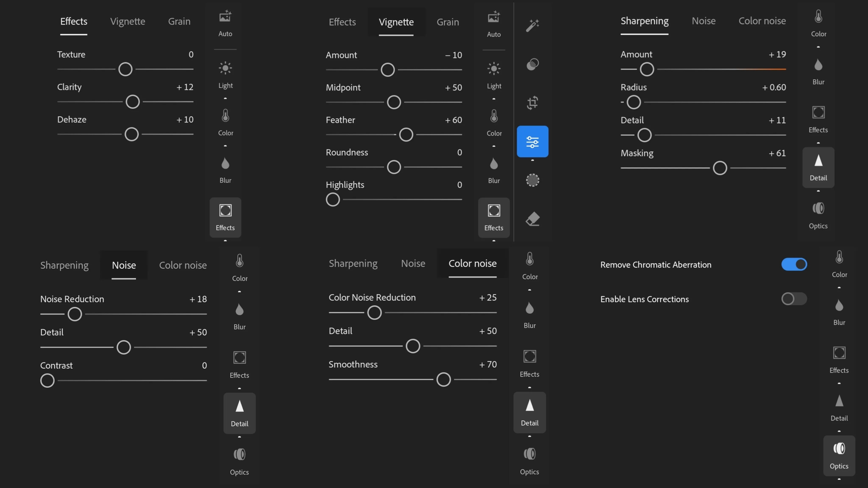Open the dotted circle masking tool

pyautogui.click(x=532, y=180)
